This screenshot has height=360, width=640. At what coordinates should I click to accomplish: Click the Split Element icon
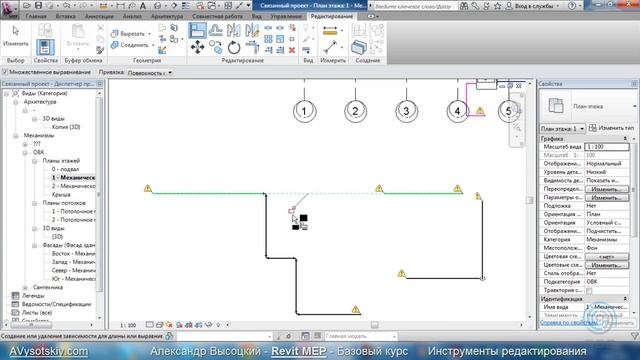pos(268,28)
